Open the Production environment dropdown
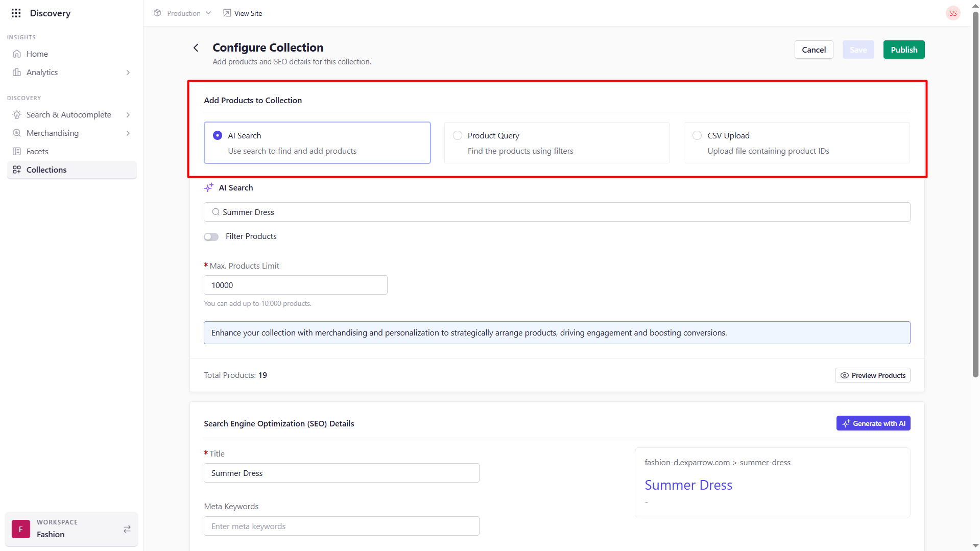 tap(183, 13)
